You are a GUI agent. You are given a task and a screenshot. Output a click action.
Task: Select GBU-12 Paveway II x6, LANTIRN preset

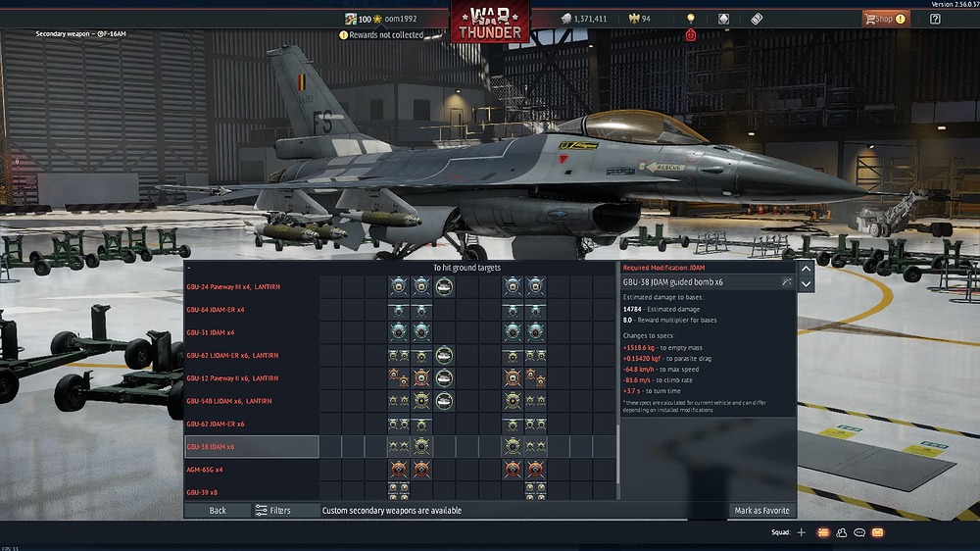[252, 378]
